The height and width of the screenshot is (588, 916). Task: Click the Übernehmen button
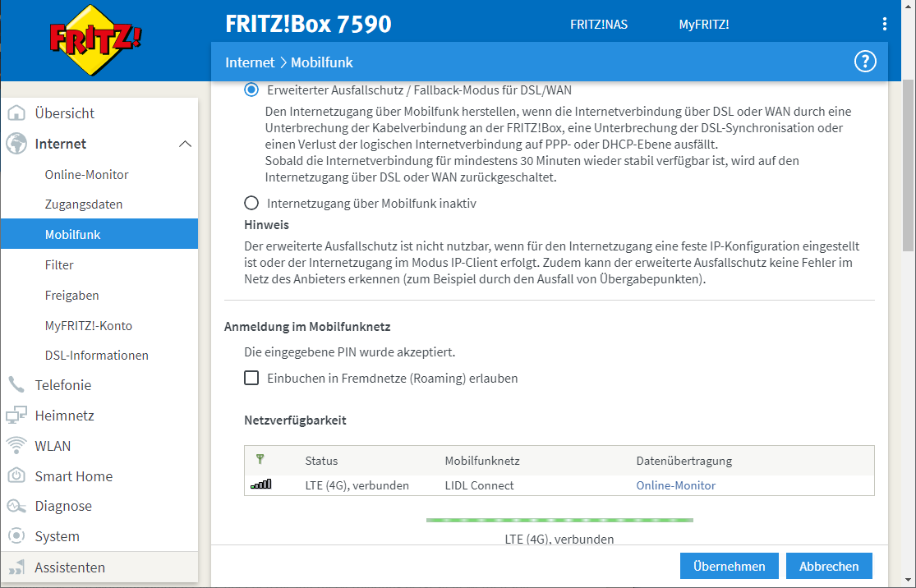click(729, 566)
